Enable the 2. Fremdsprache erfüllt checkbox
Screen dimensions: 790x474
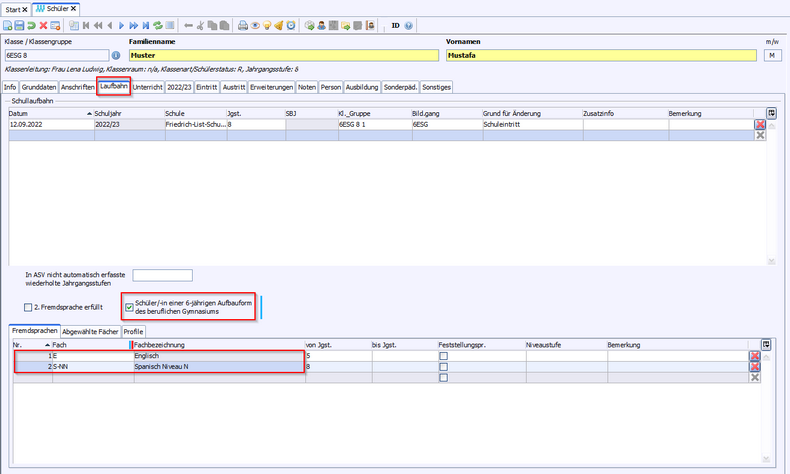tap(28, 307)
